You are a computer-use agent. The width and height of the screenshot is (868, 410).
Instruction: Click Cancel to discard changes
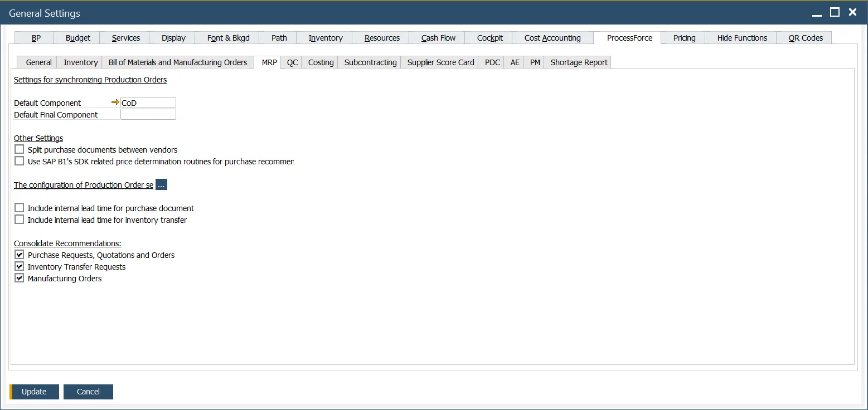[88, 392]
